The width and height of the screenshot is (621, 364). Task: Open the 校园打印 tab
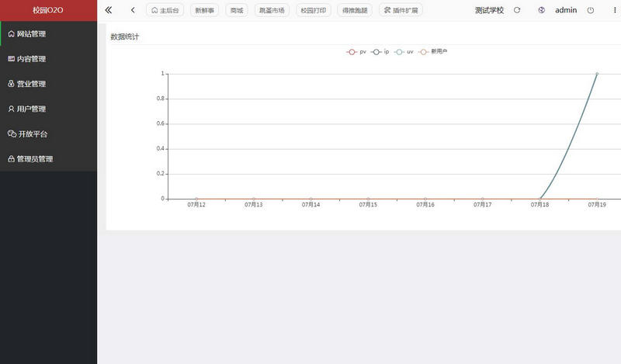(x=314, y=10)
